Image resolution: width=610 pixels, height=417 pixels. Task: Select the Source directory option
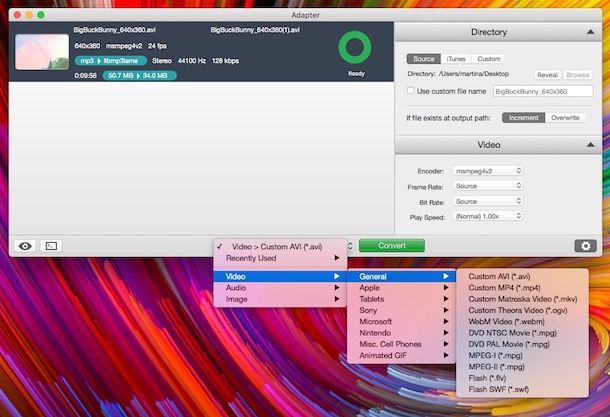tap(424, 59)
